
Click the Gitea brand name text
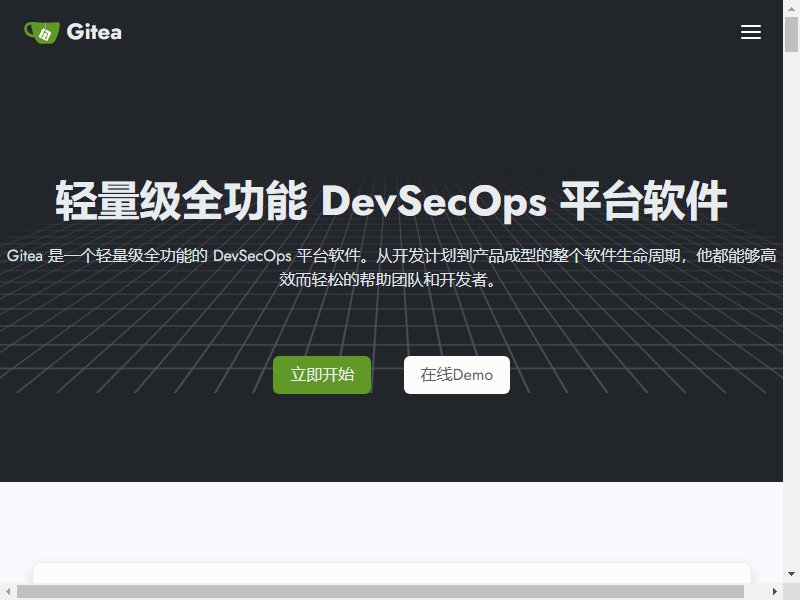[94, 32]
